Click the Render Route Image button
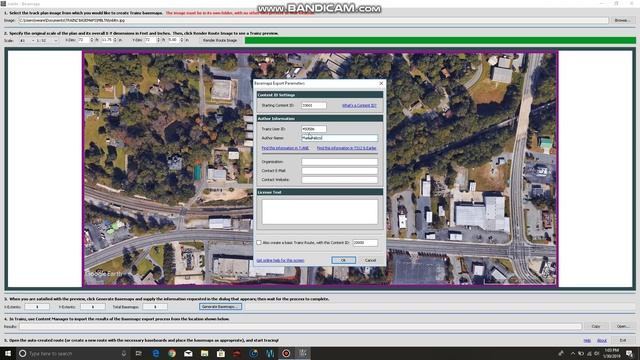Image resolution: width=640 pixels, height=360 pixels. point(220,40)
